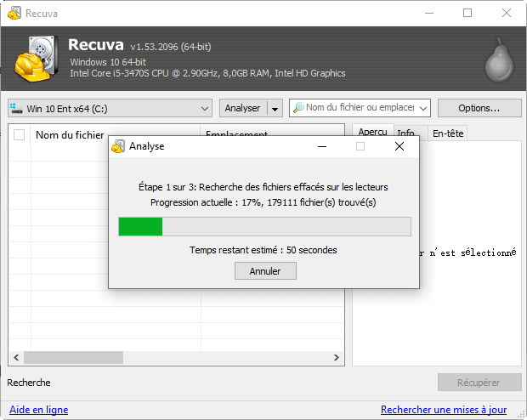Image resolution: width=527 pixels, height=420 pixels.
Task: Click the Nom du fichier column header
Action: tap(70, 135)
